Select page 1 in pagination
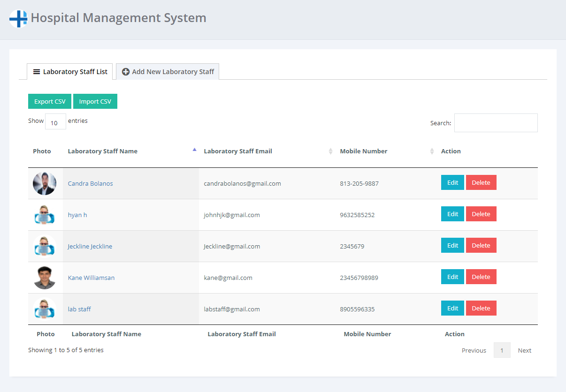The image size is (566, 392). (502, 351)
